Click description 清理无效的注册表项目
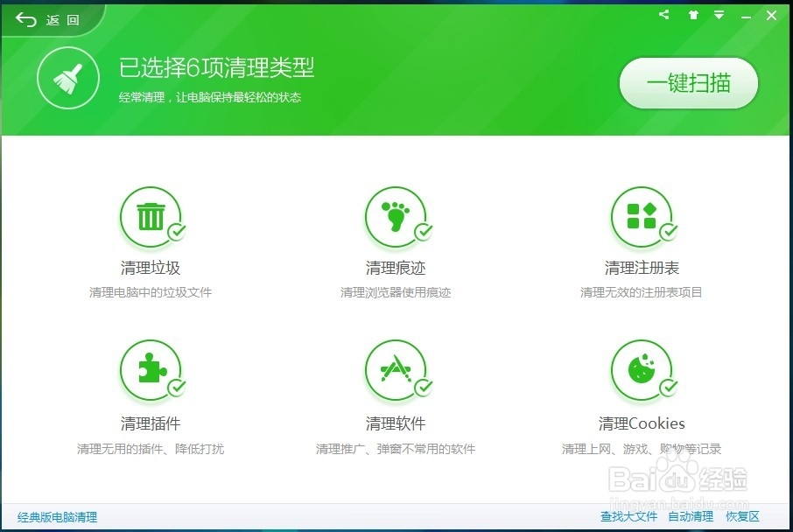The image size is (793, 532). pyautogui.click(x=642, y=292)
